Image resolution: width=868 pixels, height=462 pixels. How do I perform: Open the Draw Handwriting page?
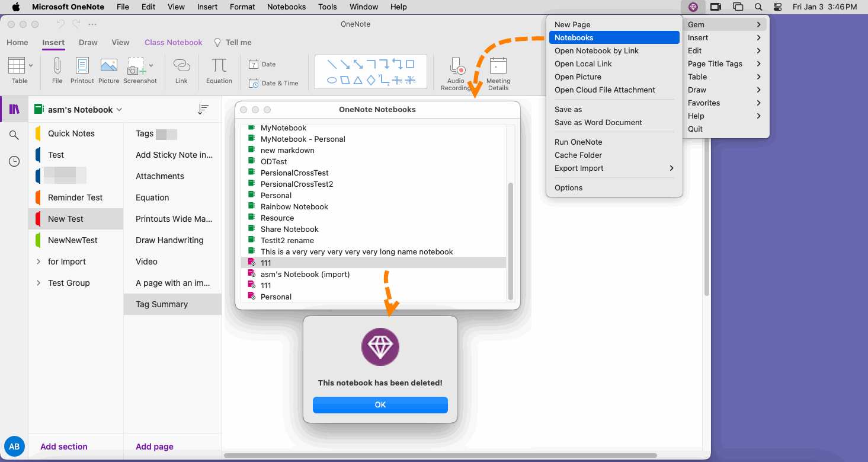point(173,240)
